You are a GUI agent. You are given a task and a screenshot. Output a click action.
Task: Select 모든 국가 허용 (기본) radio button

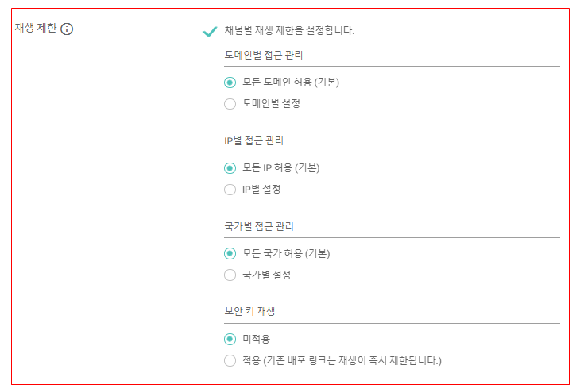[x=230, y=253]
